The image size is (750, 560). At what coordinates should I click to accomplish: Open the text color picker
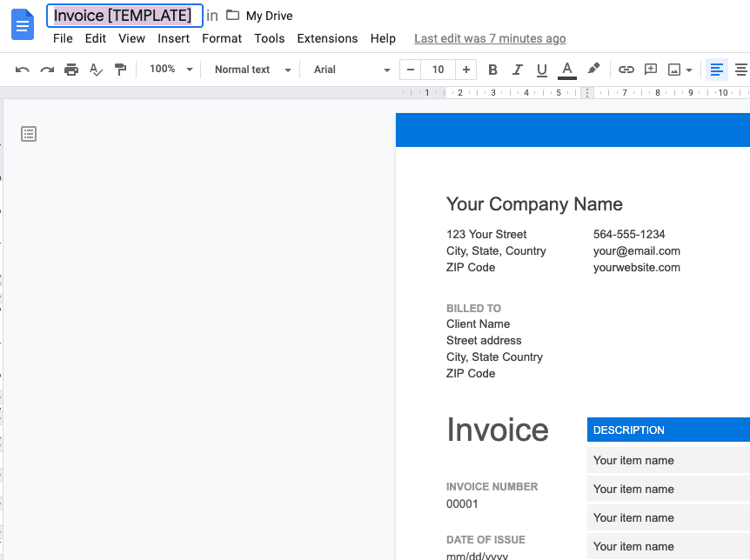(x=567, y=70)
